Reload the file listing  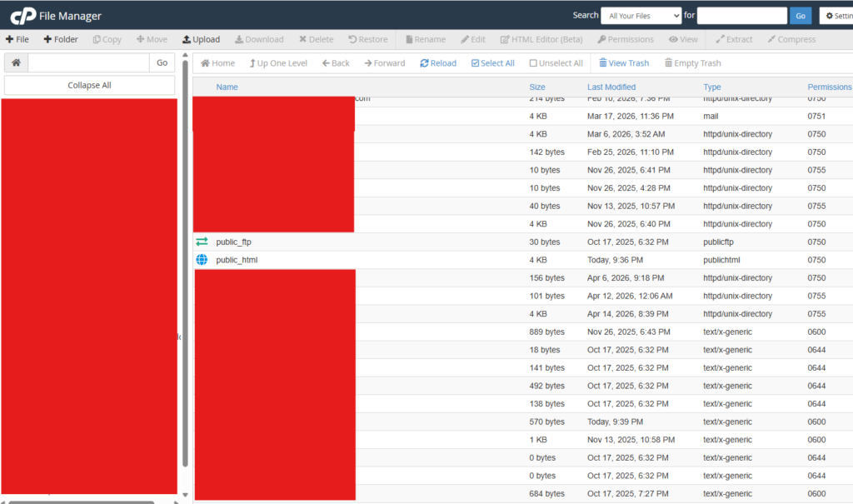point(438,63)
